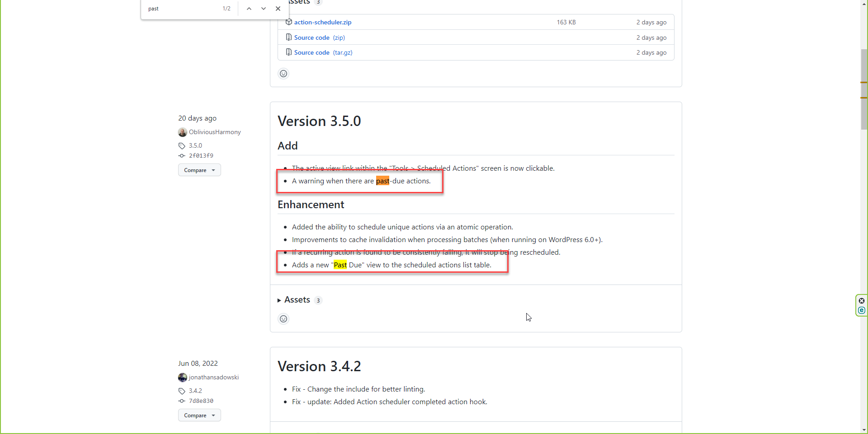This screenshot has height=434, width=868.
Task: Download the action-scheduler.zip asset
Action: tap(322, 22)
